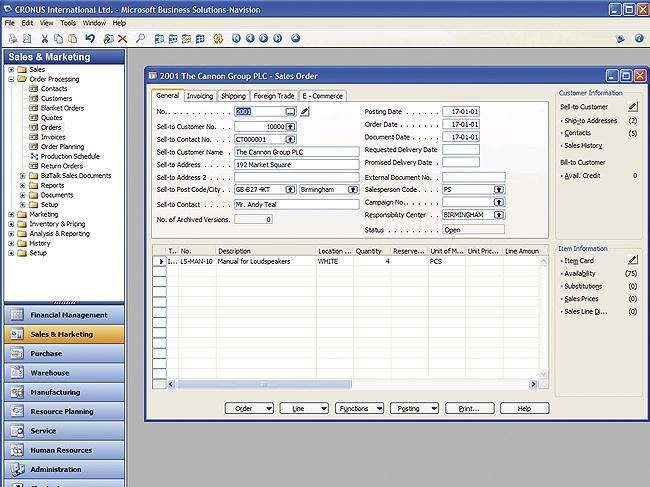Open Sell-to Customer No. lookup arrow

(291, 126)
